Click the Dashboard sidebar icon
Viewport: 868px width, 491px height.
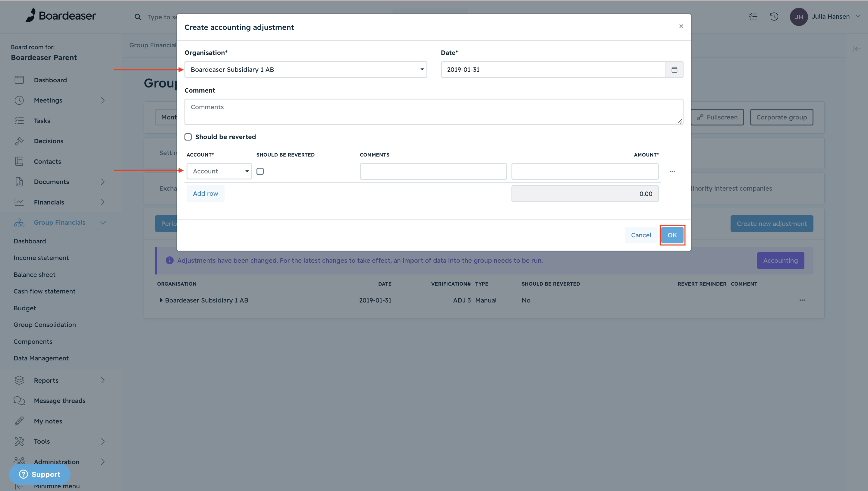coord(19,80)
